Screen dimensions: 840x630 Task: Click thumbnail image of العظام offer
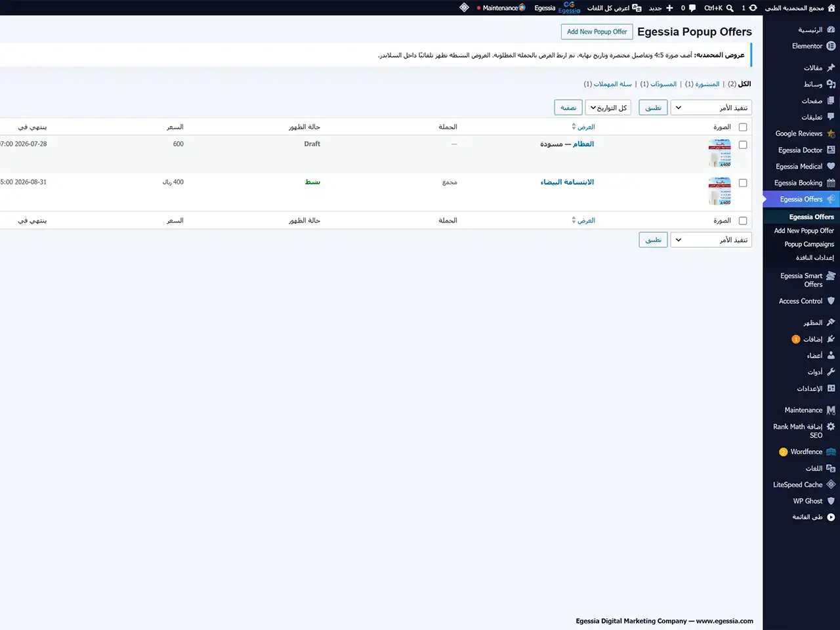[720, 153]
